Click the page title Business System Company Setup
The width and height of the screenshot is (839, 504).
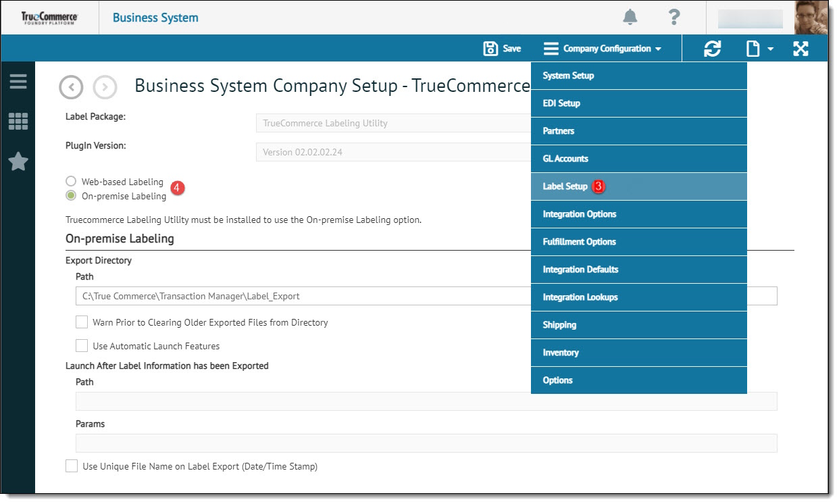click(x=332, y=86)
